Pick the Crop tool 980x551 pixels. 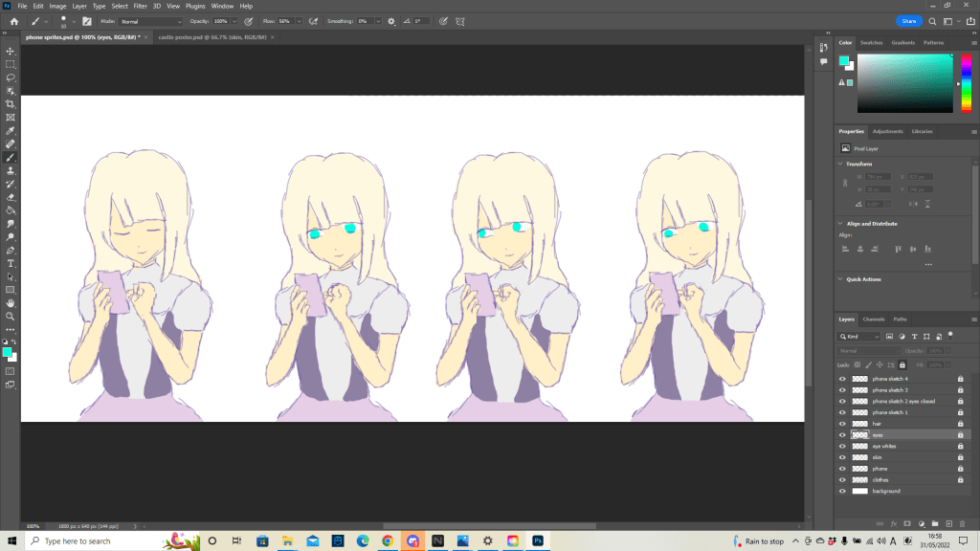click(x=11, y=104)
